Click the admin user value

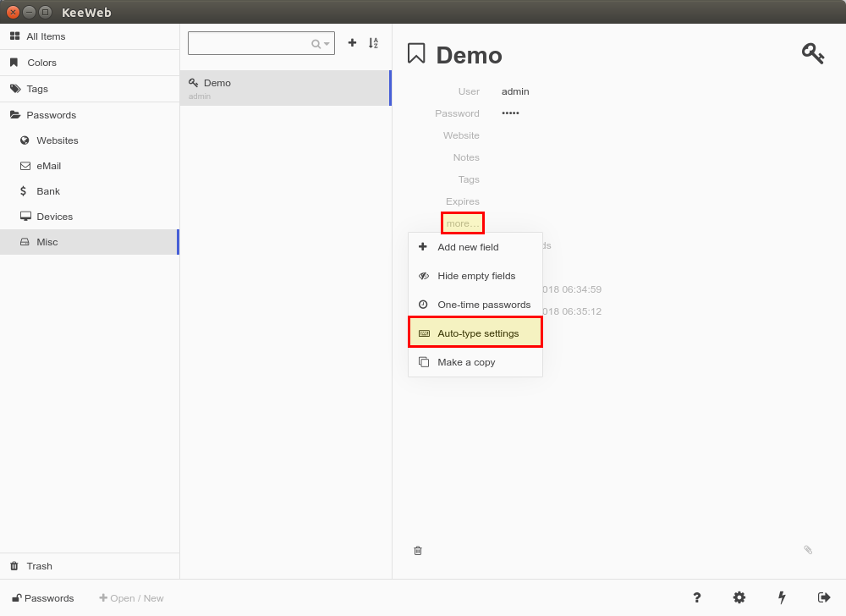point(515,91)
